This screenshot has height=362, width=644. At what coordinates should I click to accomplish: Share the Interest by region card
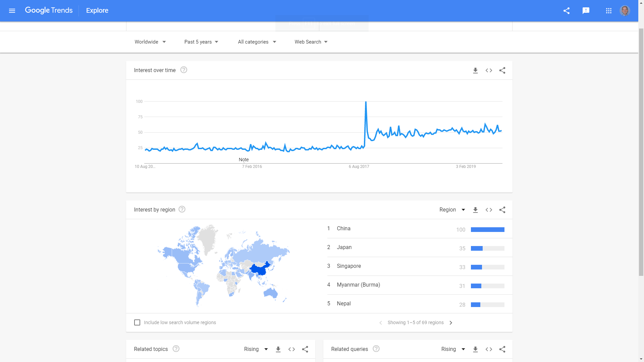pos(502,210)
